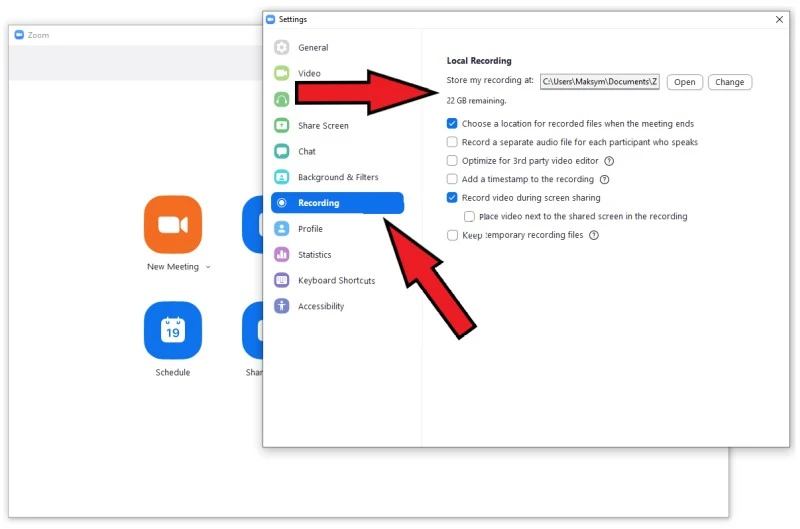Enable Add a timestamp to the recording
800x529 pixels.
pos(452,180)
